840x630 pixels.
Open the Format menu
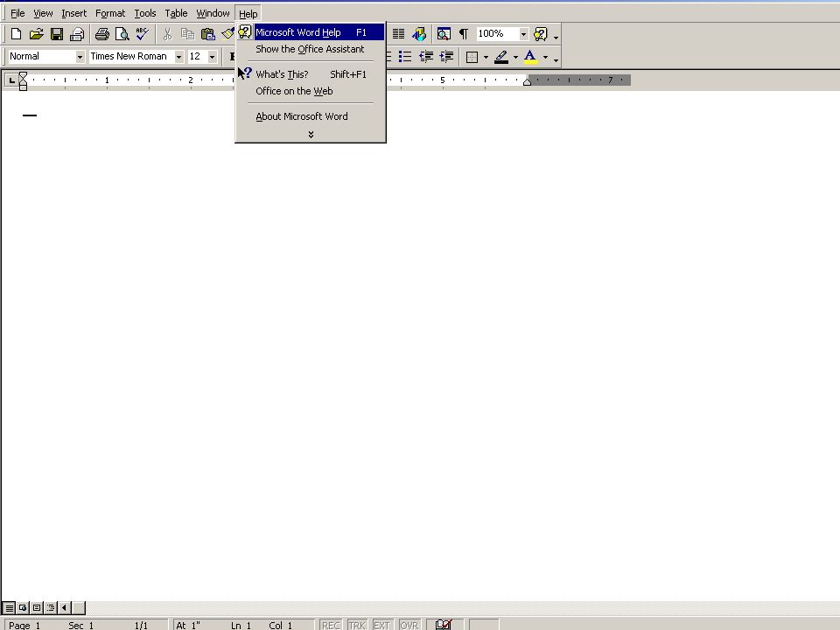click(110, 13)
